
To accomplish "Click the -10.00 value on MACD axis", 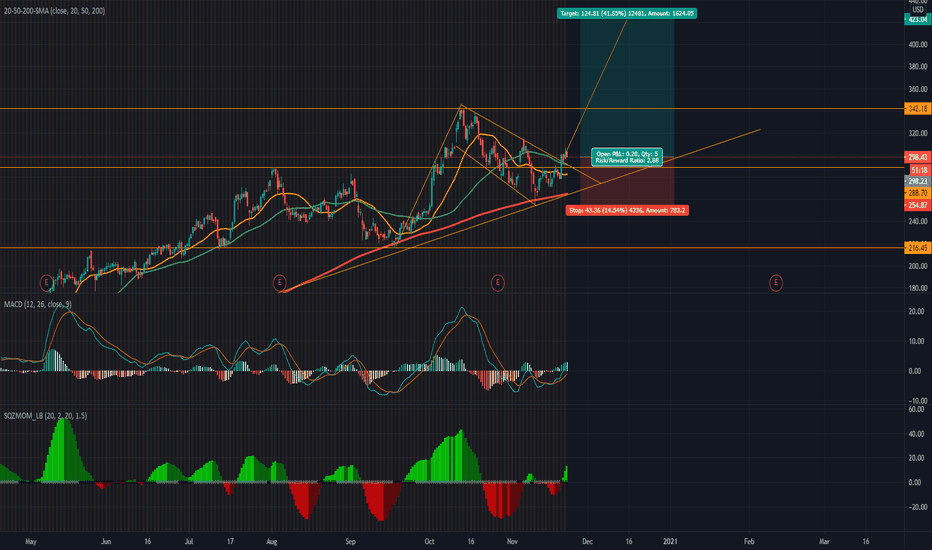I will (916, 401).
